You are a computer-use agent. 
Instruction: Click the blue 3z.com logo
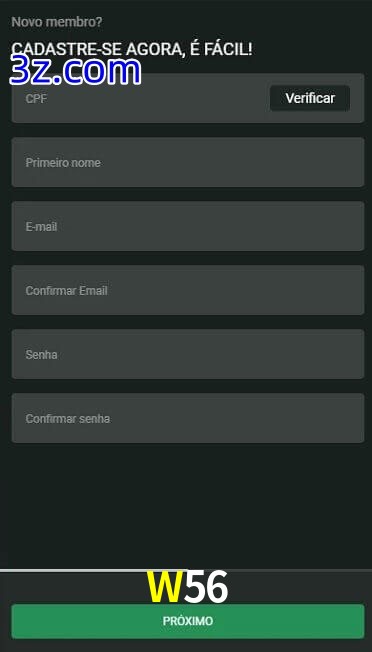coord(75,71)
